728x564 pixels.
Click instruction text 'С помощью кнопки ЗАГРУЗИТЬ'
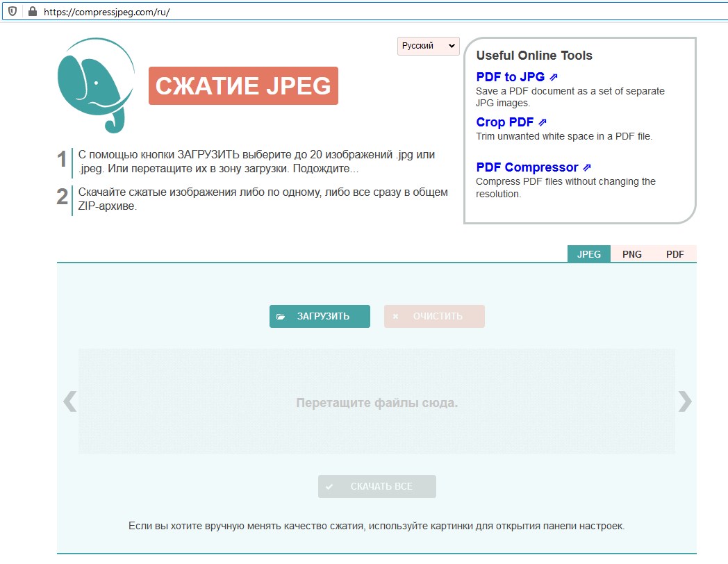[x=159, y=155]
